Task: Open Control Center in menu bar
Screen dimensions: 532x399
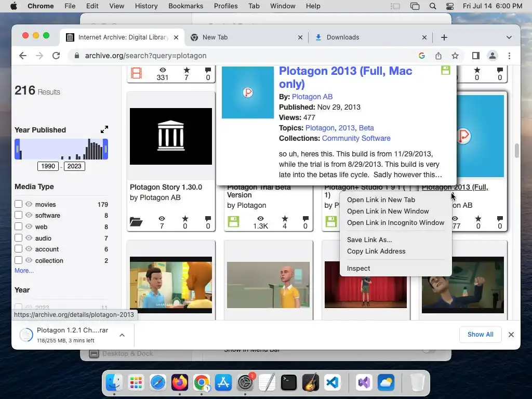Action: tap(450, 6)
